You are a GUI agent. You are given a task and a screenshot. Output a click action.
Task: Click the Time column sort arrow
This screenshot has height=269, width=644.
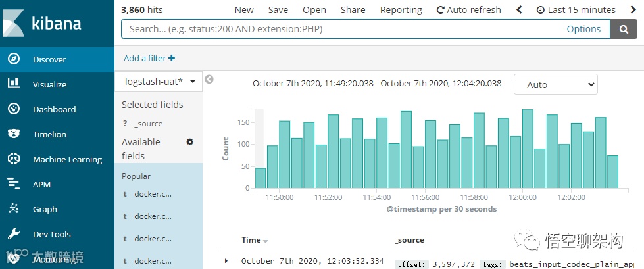pos(265,241)
